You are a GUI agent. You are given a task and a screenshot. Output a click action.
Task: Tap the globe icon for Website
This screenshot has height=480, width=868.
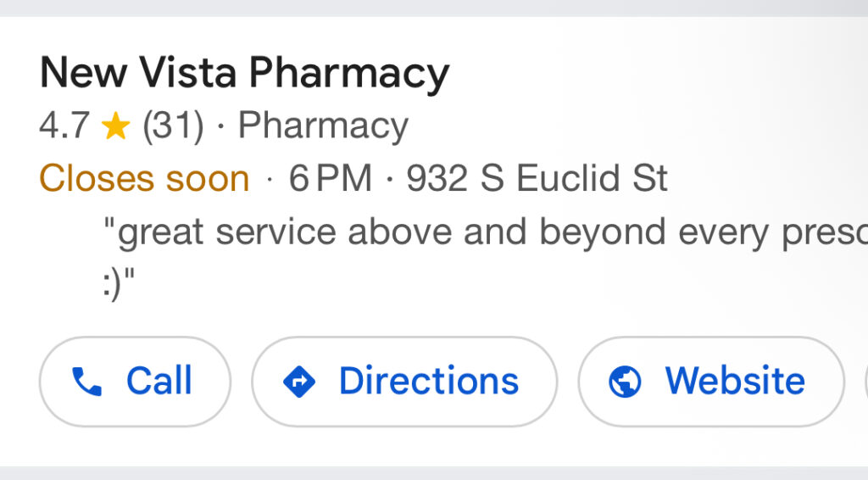pos(625,382)
